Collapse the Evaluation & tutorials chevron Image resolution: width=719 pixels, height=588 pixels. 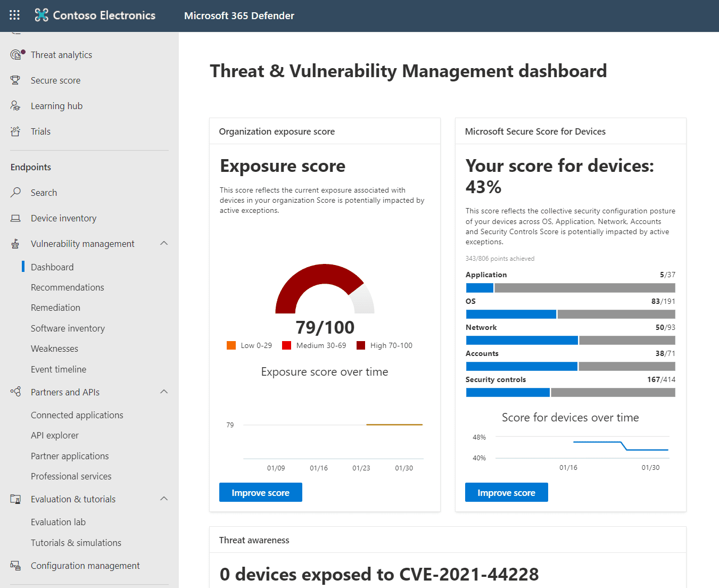pos(164,499)
